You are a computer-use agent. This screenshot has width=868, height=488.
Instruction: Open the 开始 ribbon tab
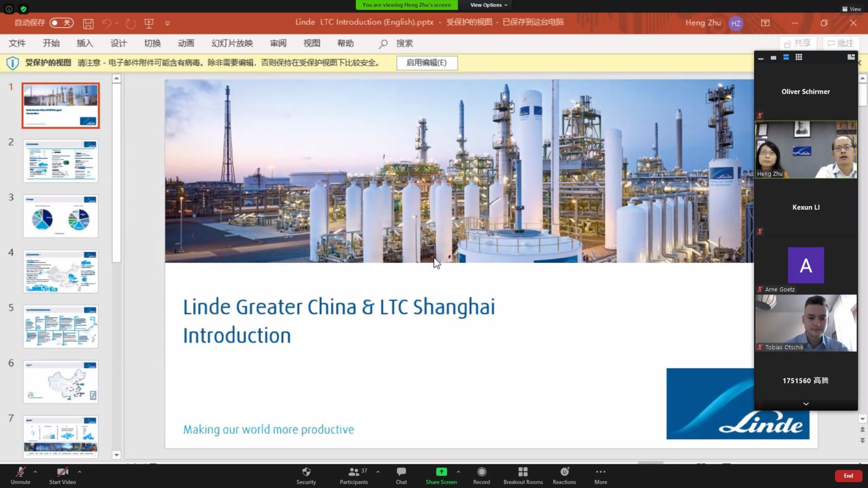pyautogui.click(x=51, y=43)
